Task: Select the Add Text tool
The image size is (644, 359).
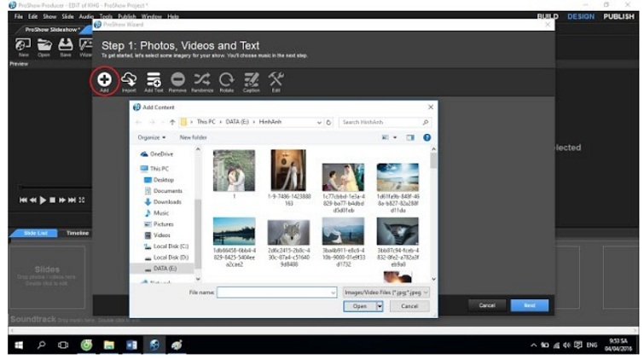Action: coord(154,79)
